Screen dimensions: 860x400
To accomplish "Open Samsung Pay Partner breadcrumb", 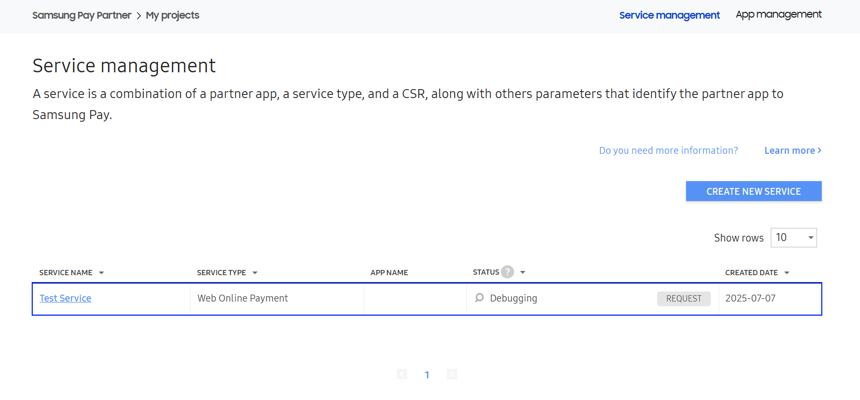I will point(82,15).
